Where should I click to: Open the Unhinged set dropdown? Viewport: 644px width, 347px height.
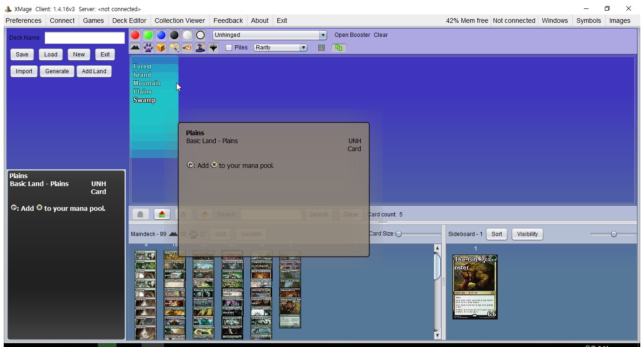tap(270, 35)
